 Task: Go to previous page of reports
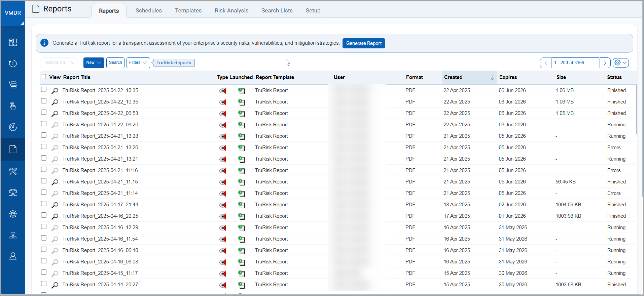click(x=546, y=63)
